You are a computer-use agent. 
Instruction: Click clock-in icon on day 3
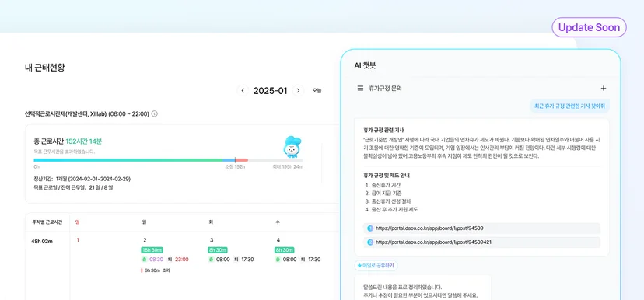point(211,260)
